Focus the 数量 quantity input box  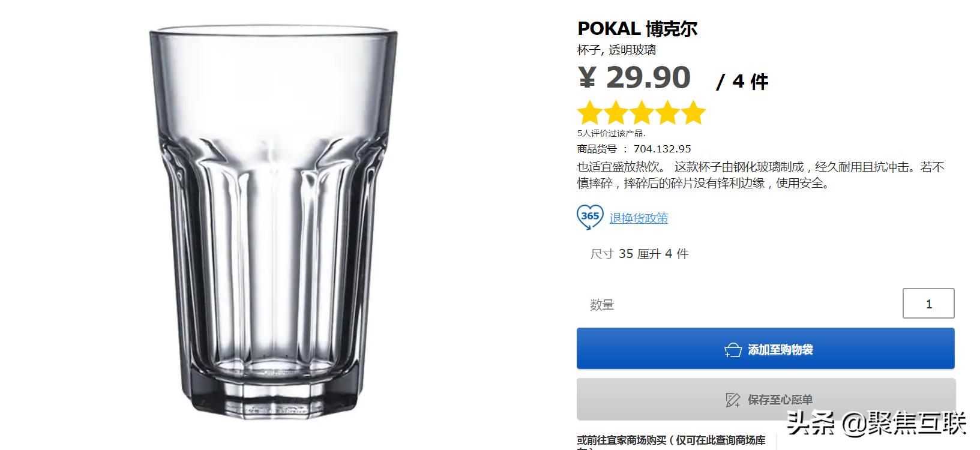928,304
